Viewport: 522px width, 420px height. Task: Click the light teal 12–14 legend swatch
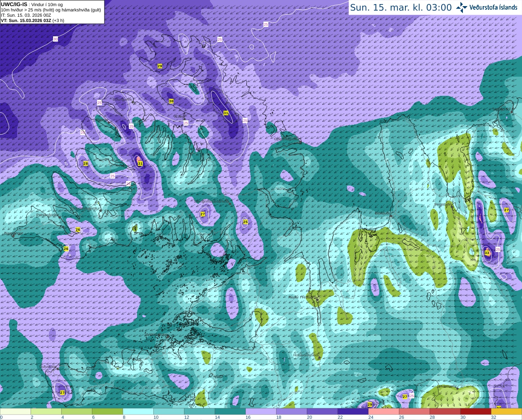[x=199, y=411]
